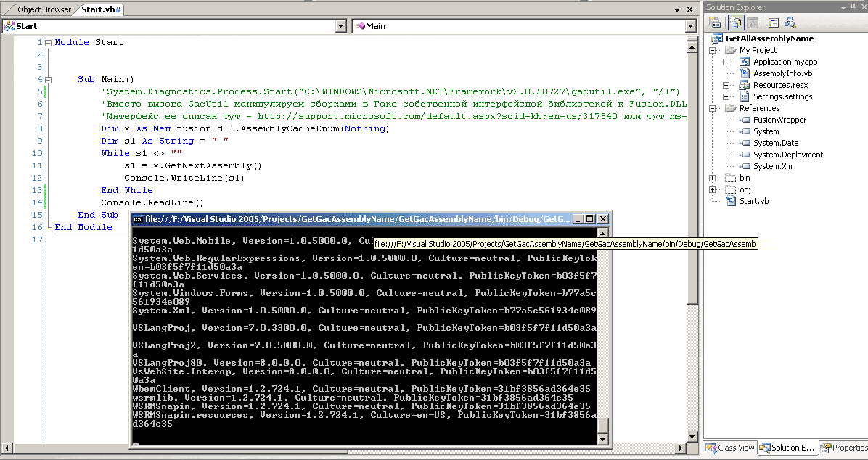Collapse the My Project node

coord(713,50)
